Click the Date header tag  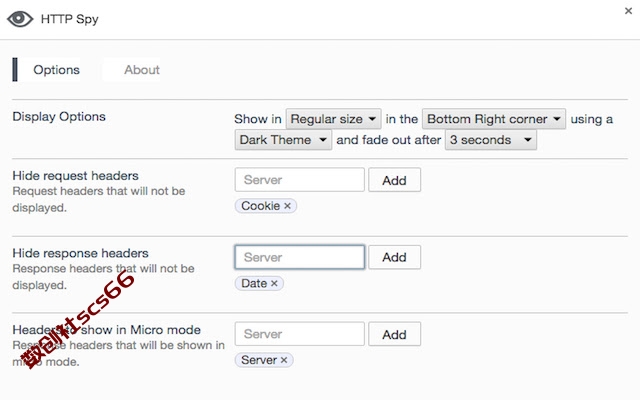click(254, 283)
